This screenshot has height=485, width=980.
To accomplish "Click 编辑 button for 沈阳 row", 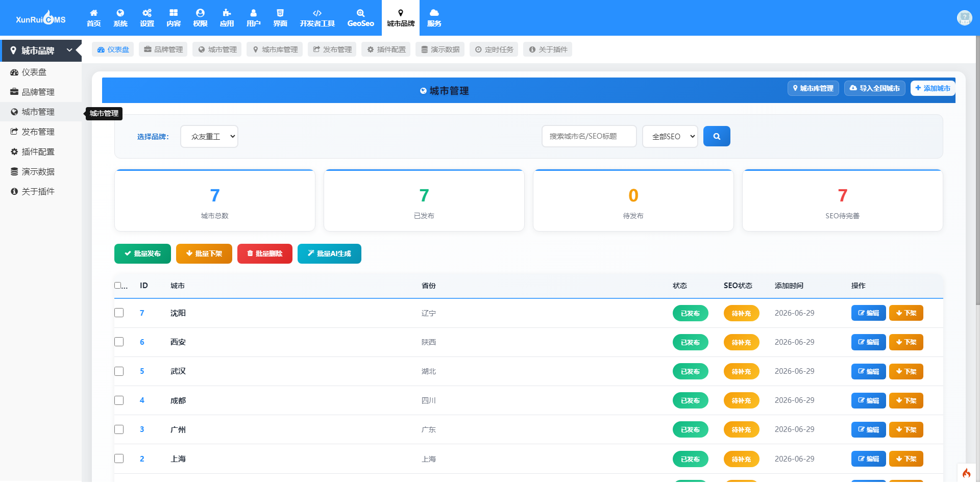I will (x=868, y=313).
